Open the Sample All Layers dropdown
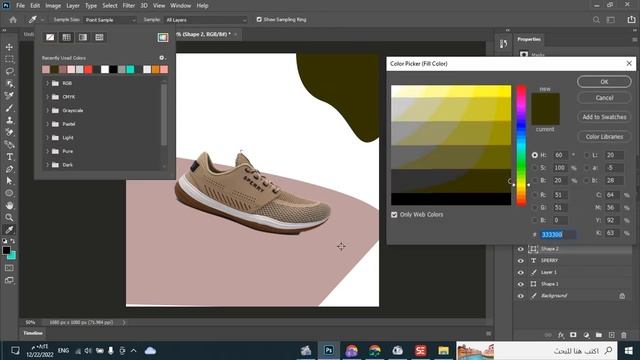 point(206,20)
